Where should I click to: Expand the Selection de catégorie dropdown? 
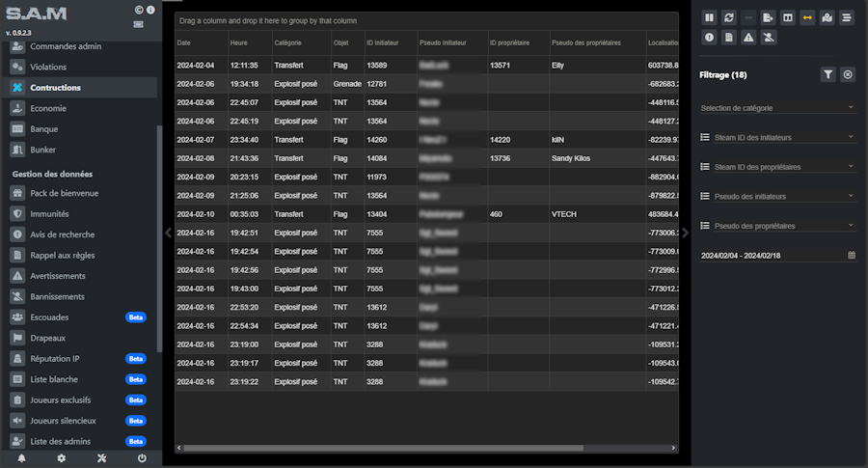pyautogui.click(x=777, y=108)
